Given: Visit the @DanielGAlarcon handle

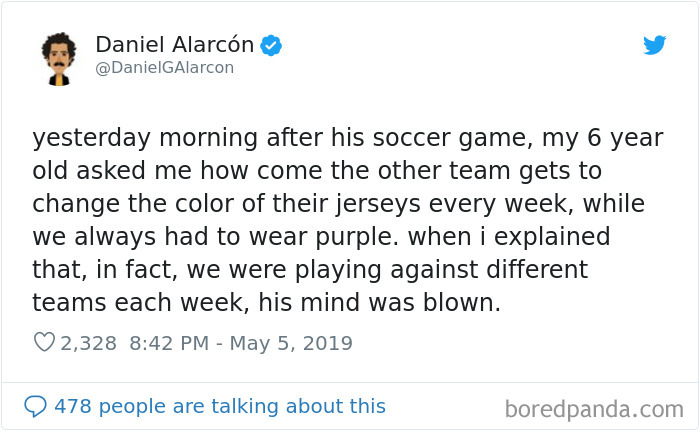Looking at the screenshot, I should [165, 67].
